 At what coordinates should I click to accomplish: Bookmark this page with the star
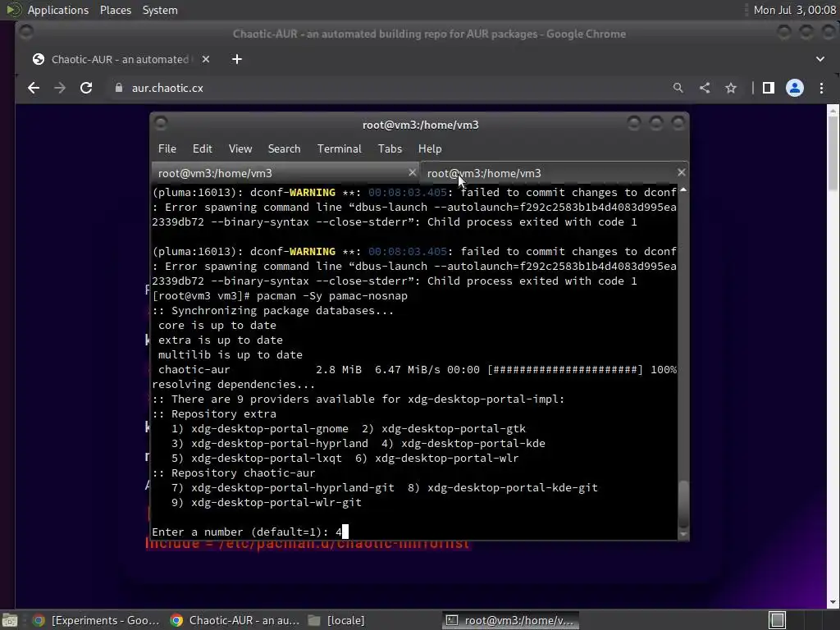click(x=731, y=88)
